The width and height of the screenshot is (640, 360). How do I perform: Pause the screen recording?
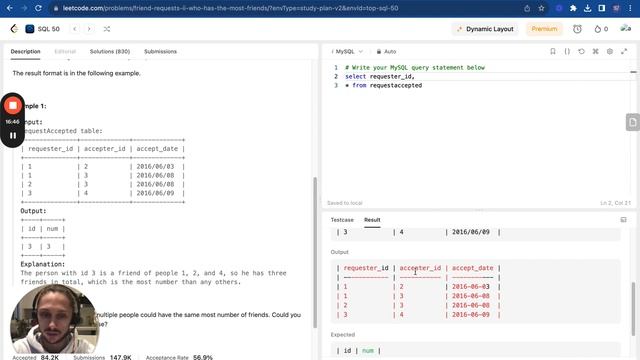[x=13, y=136]
